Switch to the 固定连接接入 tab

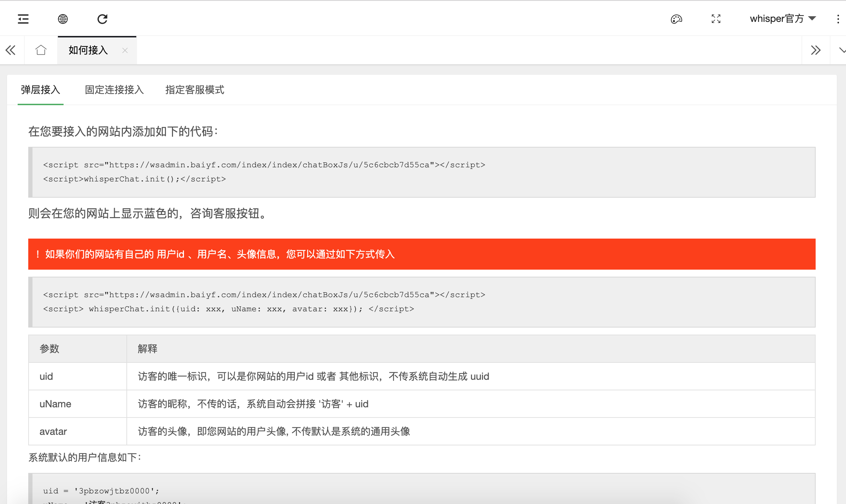pos(114,90)
